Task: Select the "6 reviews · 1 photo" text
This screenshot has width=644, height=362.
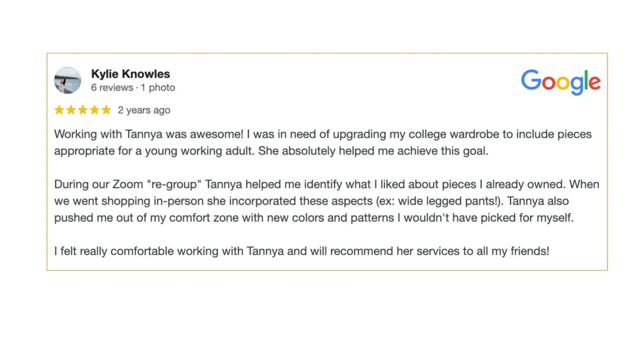Action: tap(133, 87)
